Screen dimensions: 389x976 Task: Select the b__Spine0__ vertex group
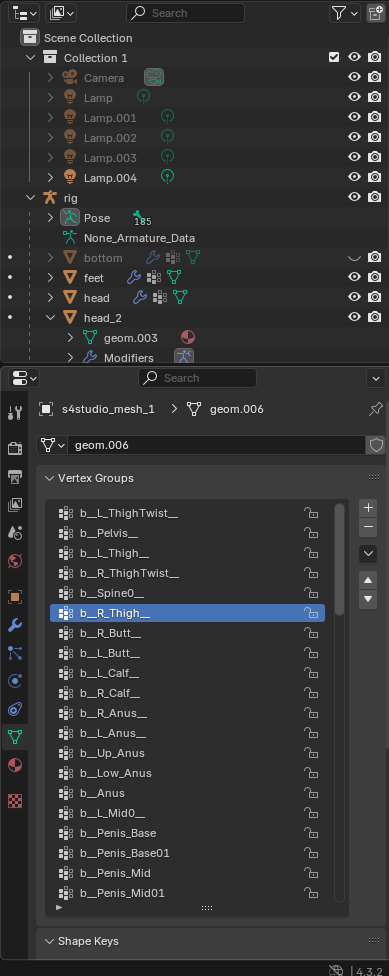point(187,593)
